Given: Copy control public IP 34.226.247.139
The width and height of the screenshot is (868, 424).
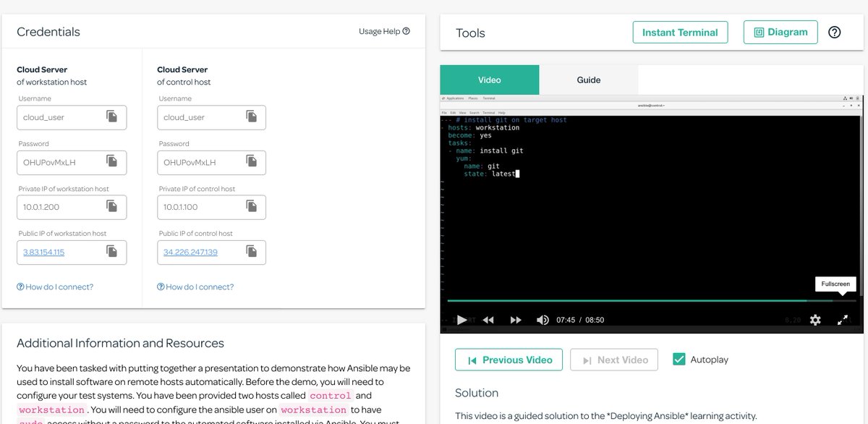Looking at the screenshot, I should pos(251,251).
